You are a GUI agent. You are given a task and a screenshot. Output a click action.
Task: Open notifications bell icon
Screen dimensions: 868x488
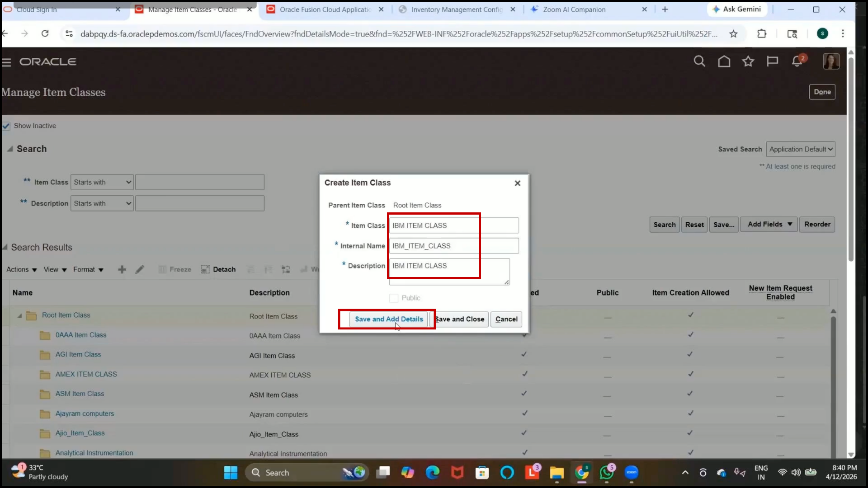(797, 61)
